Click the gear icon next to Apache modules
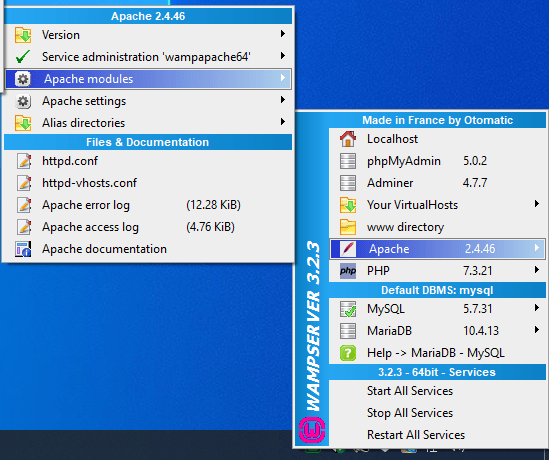The width and height of the screenshot is (549, 460). click(23, 79)
